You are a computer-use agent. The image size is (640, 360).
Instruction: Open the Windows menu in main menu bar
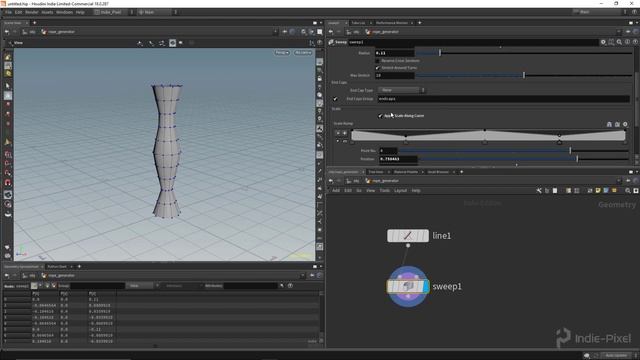(64, 12)
